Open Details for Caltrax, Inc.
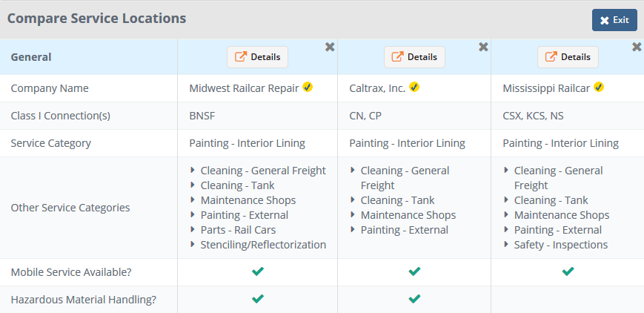The height and width of the screenshot is (313, 644). pos(414,57)
